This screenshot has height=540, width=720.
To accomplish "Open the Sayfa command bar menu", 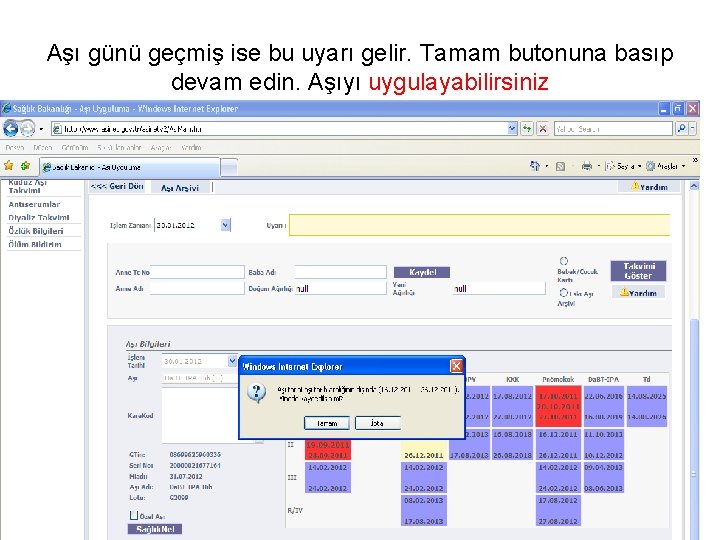I will 623,166.
